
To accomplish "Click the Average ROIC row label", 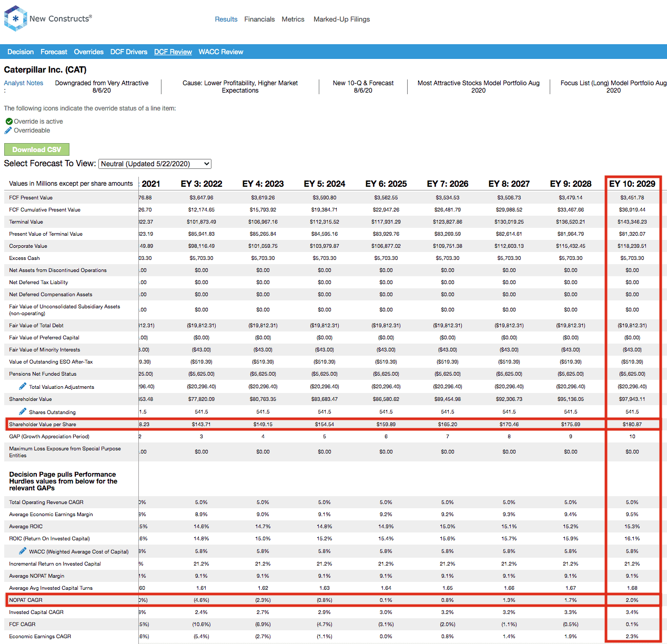I will point(26,527).
